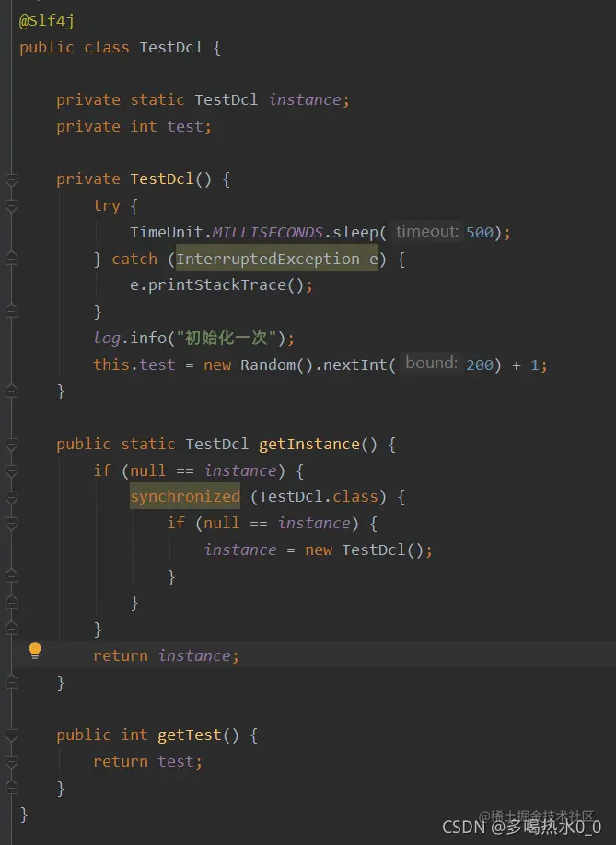
Task: Collapse the getTest() method fold marker
Action: (11, 735)
